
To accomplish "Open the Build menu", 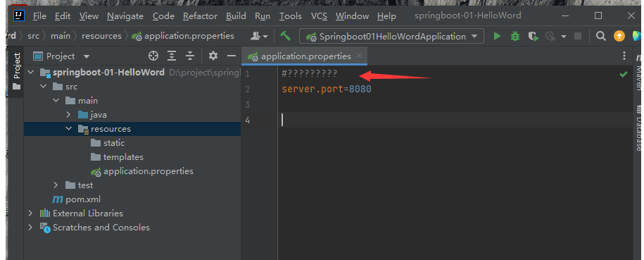I will point(236,16).
